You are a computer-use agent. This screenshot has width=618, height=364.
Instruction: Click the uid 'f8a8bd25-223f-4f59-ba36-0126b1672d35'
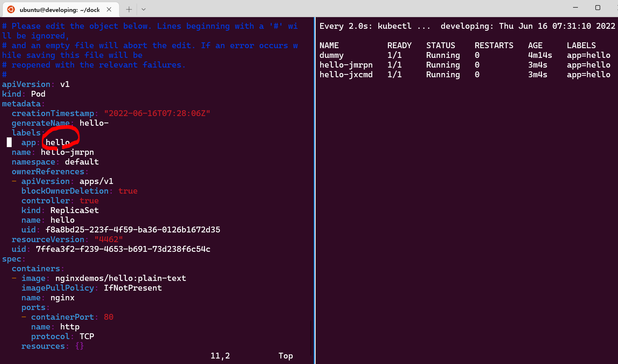[x=133, y=230]
